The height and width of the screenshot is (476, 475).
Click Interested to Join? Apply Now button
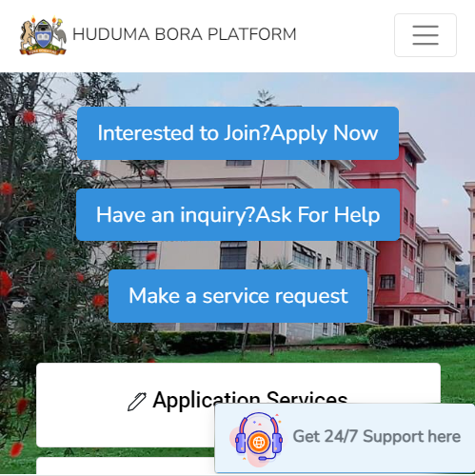[238, 133]
